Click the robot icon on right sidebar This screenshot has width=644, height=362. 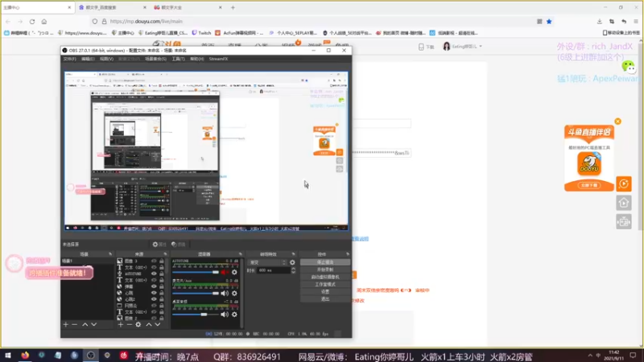pyautogui.click(x=624, y=222)
